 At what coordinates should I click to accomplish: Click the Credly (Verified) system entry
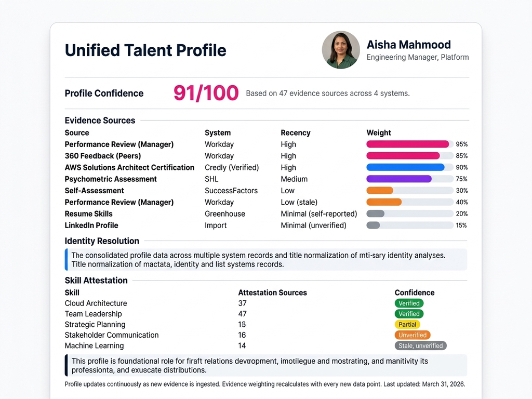click(x=232, y=167)
